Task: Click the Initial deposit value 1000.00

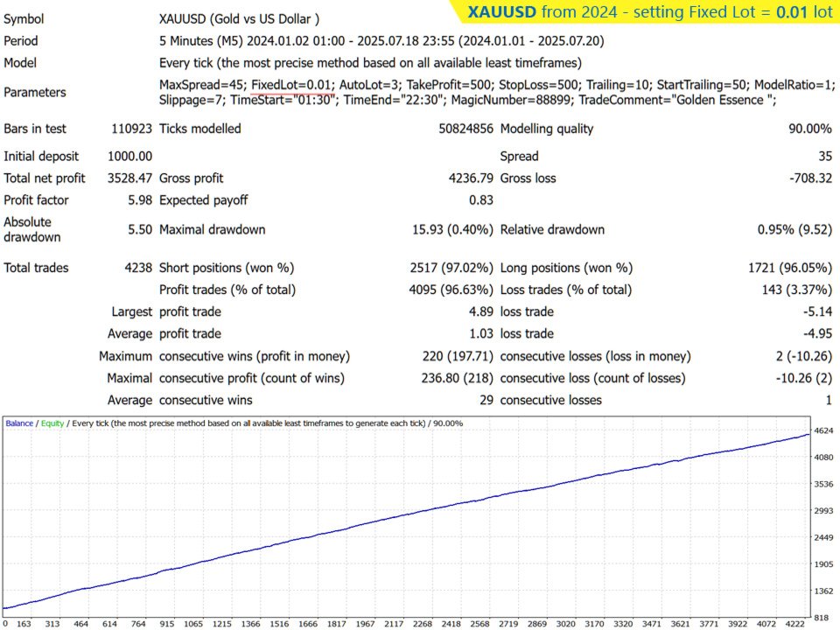Action: tap(129, 157)
